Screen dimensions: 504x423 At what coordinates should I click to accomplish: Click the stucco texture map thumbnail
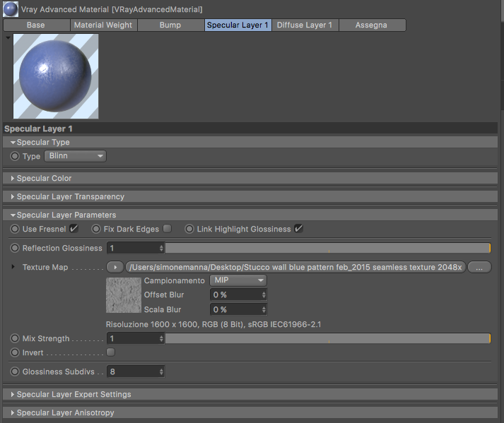tap(124, 295)
